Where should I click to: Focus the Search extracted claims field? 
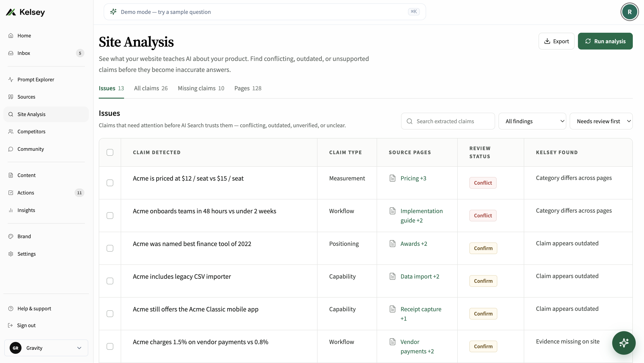tap(448, 121)
